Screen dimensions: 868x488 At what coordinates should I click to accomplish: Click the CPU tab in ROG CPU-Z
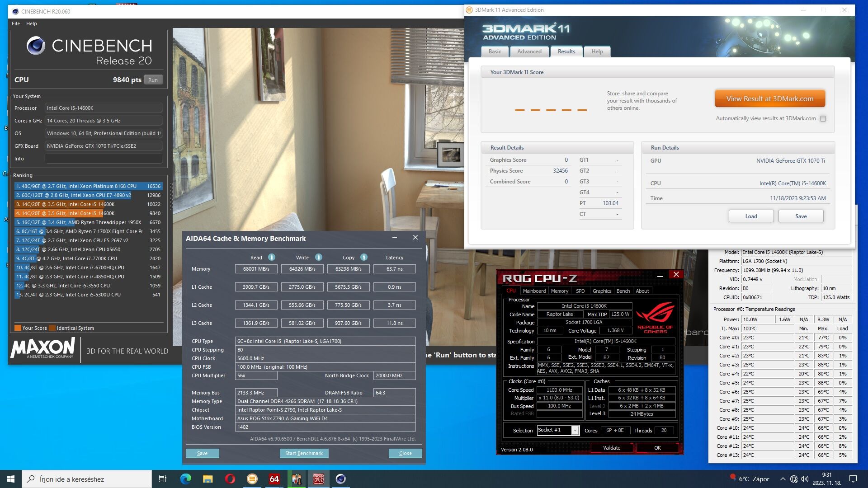(511, 291)
